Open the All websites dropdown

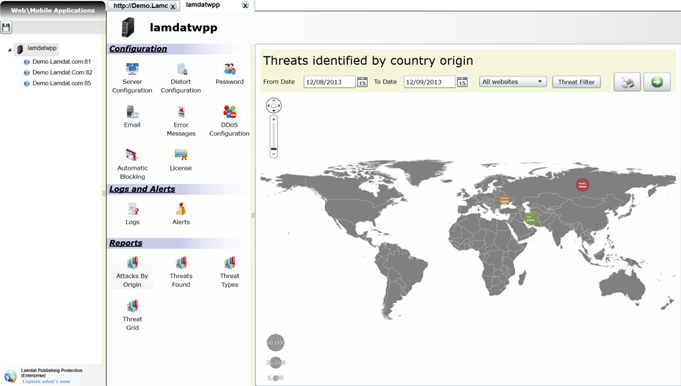tap(512, 82)
